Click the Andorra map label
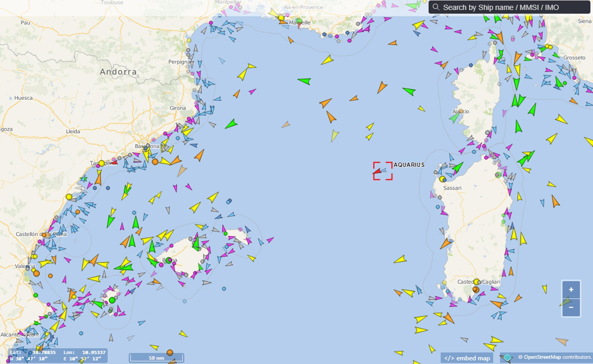This screenshot has height=364, width=593. (118, 72)
